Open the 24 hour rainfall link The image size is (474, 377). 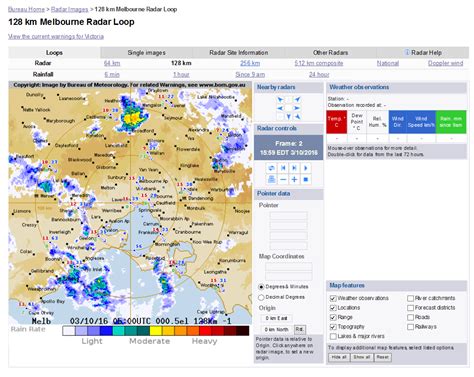coord(319,75)
